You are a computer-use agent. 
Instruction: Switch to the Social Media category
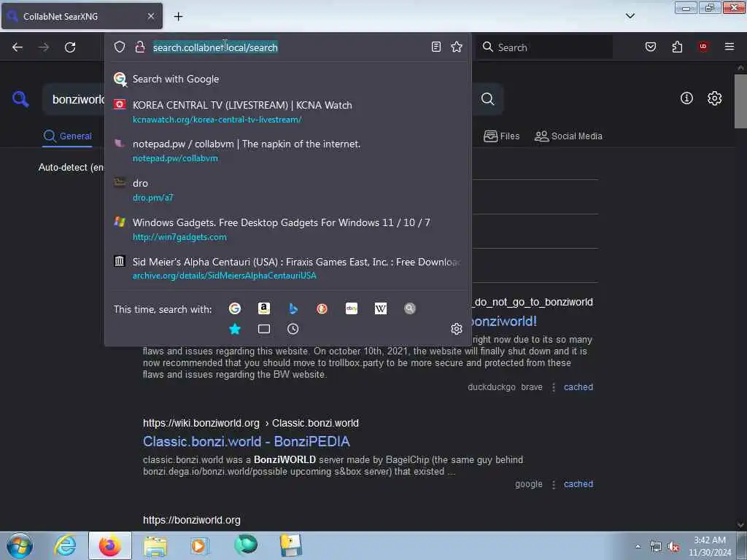coord(568,136)
